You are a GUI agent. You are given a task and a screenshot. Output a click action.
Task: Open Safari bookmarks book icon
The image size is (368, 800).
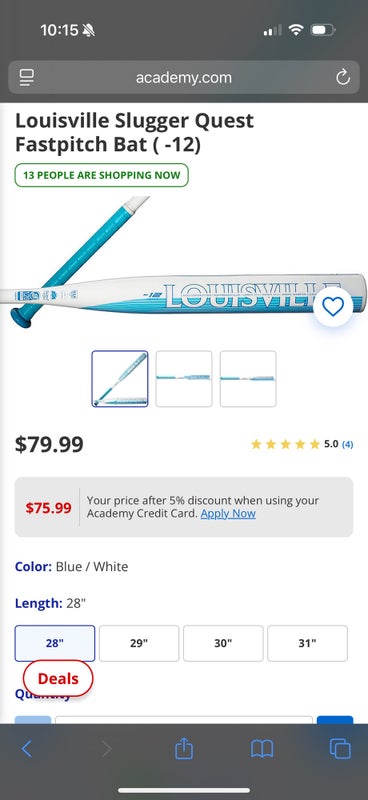(x=262, y=749)
